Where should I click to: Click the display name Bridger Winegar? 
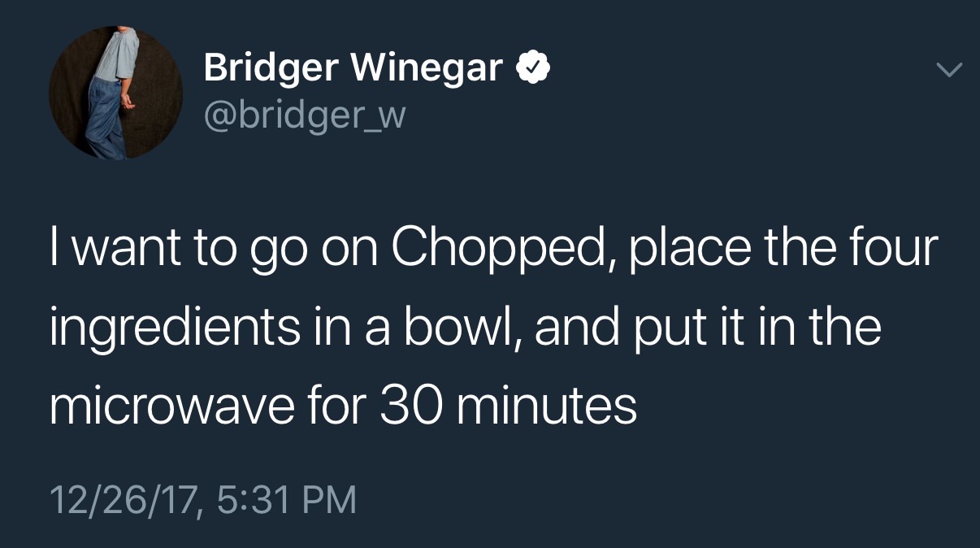click(x=353, y=67)
